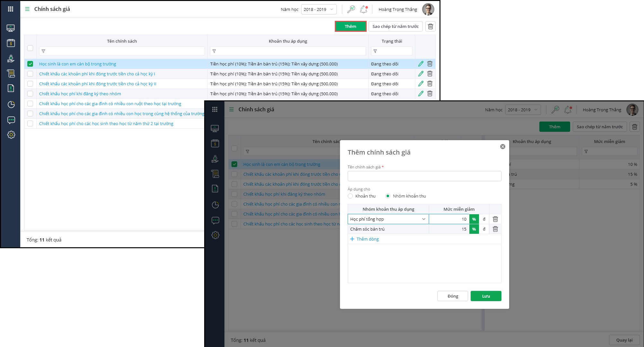This screenshot has height=347, width=644.
Task: Expand the Năm học 2018 - 2019 dropdown
Action: point(318,9)
